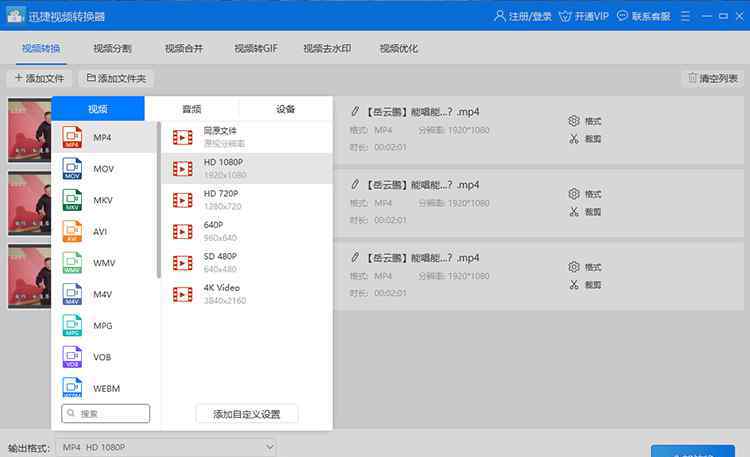750x457 pixels.
Task: Click the film icon for HD 1080P
Action: [x=183, y=168]
